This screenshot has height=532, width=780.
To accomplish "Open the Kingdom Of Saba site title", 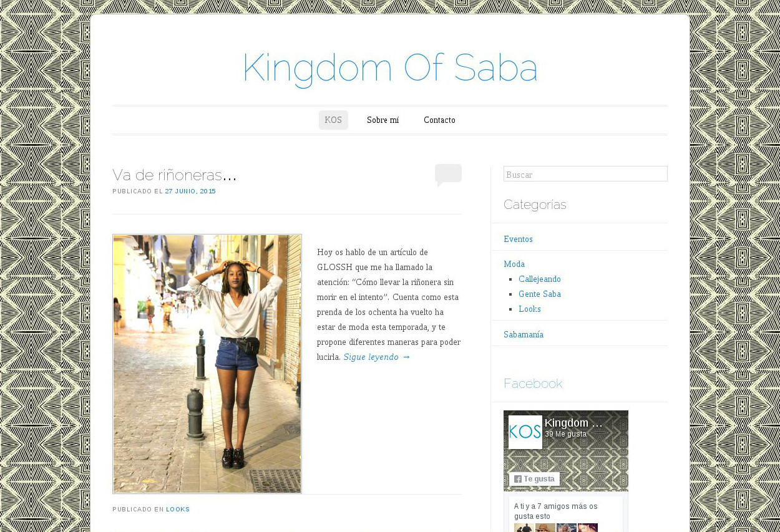I will pyautogui.click(x=390, y=68).
